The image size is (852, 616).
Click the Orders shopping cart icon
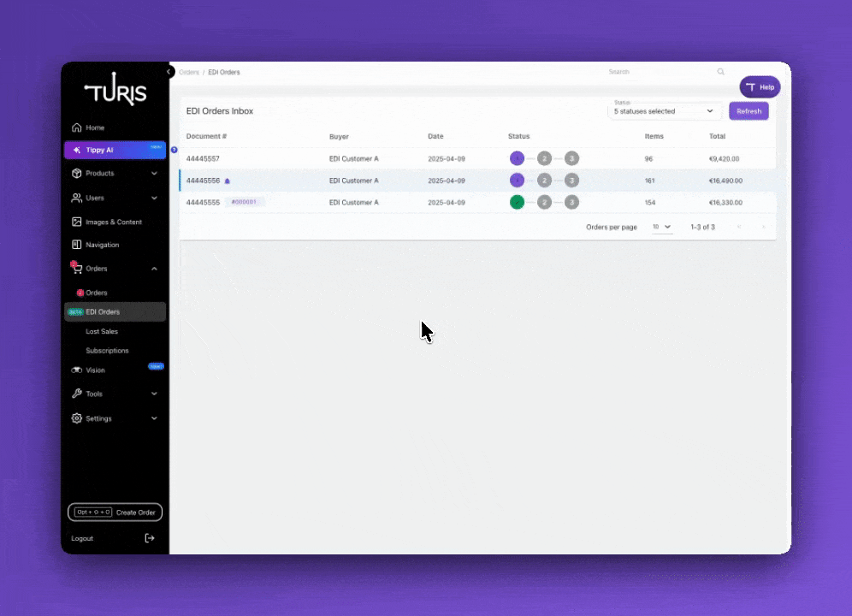coord(77,269)
